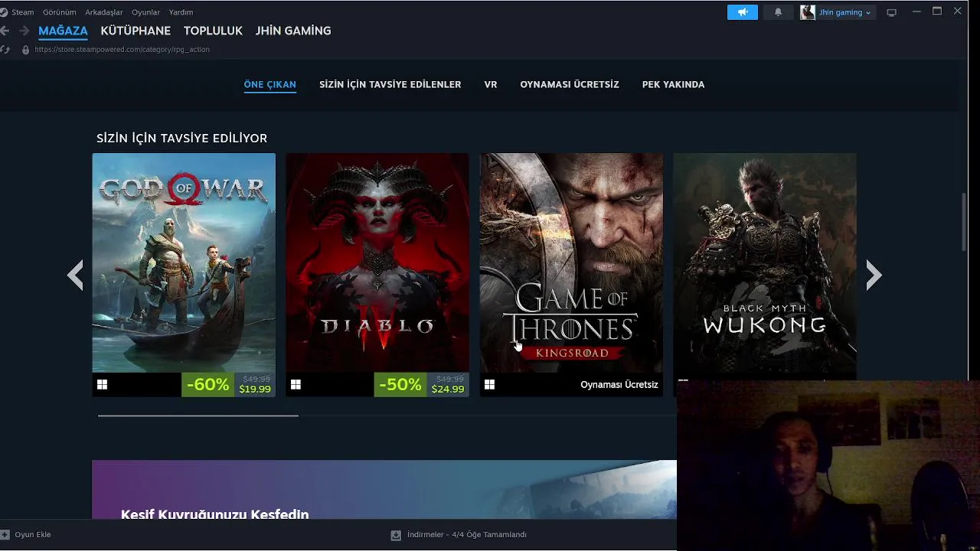
Task: Click the Steam logo icon
Action: tap(4, 12)
